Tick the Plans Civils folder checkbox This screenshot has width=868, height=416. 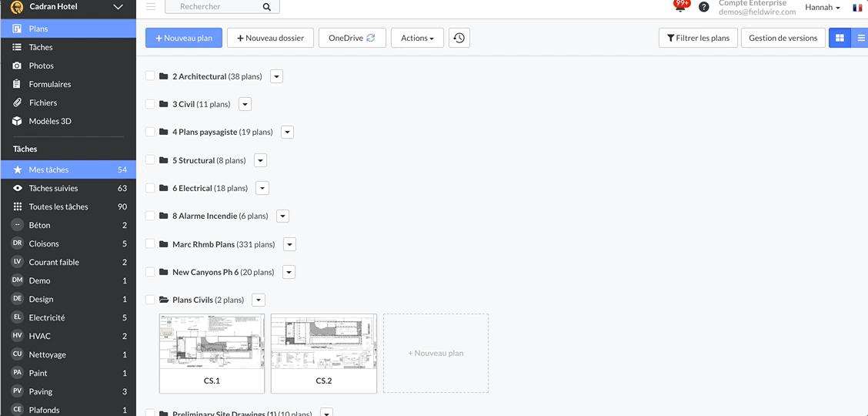tap(150, 300)
